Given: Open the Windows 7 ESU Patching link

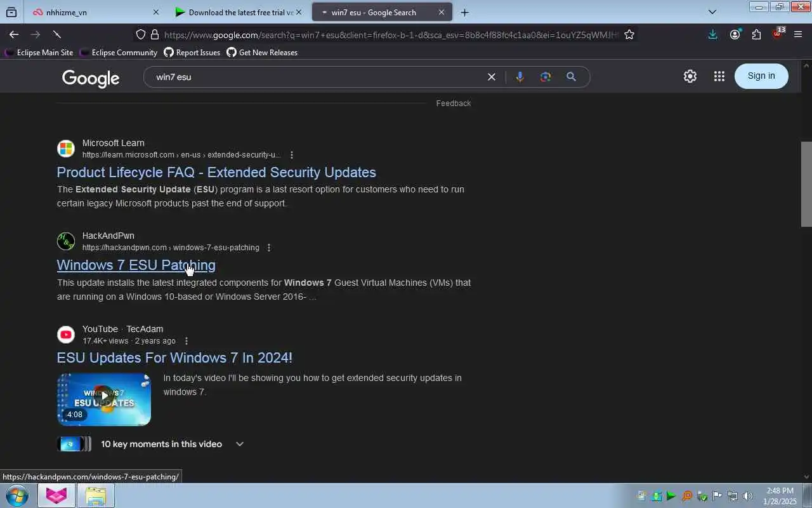Looking at the screenshot, I should coord(136,265).
